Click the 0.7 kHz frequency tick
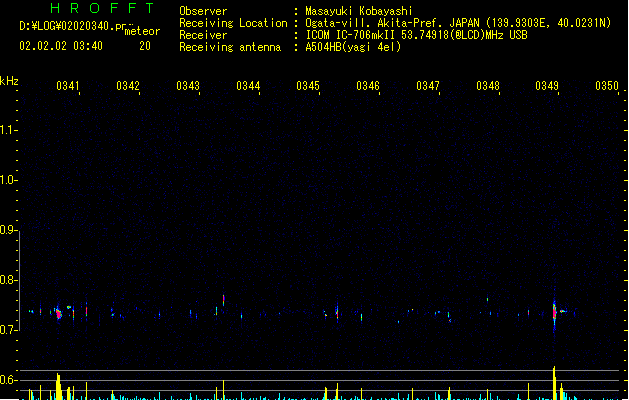 point(8,330)
